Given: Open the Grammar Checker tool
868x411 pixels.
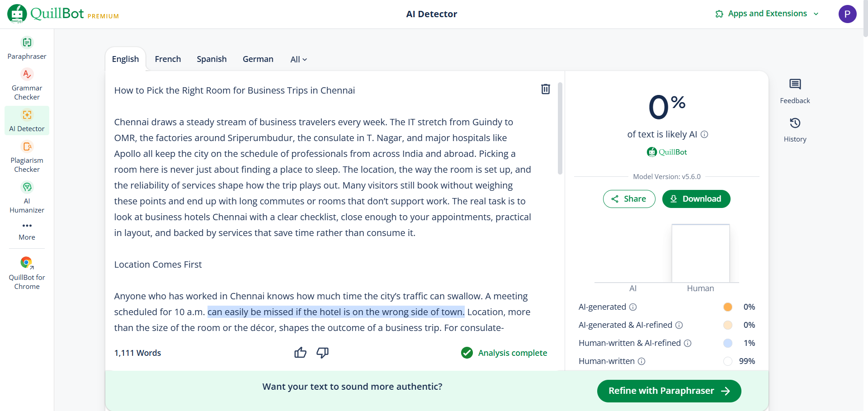Looking at the screenshot, I should [27, 85].
